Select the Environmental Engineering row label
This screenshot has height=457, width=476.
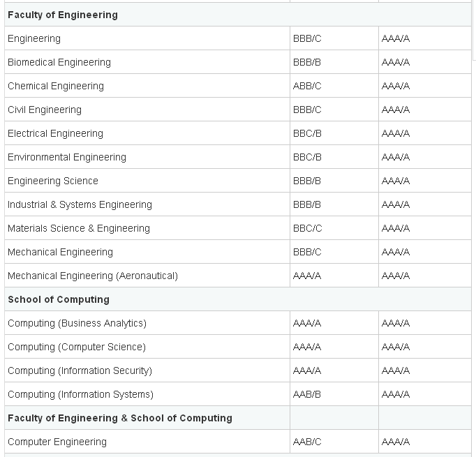click(67, 157)
